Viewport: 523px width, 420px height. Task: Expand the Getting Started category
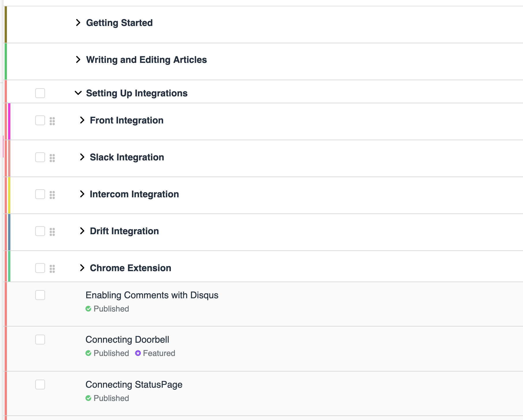pos(78,22)
